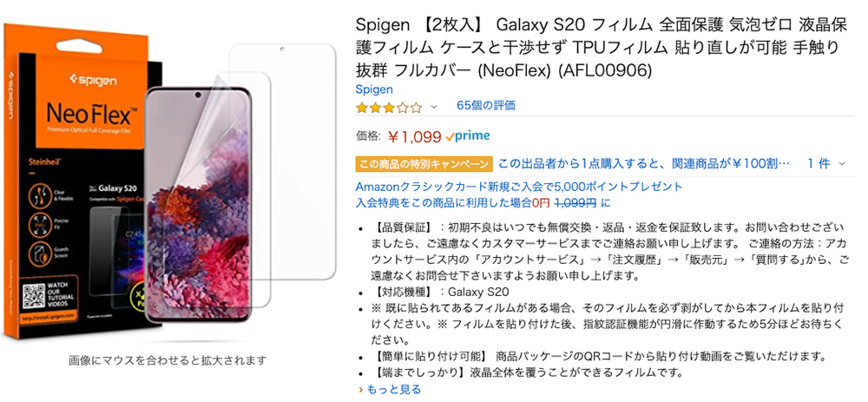Image resolution: width=868 pixels, height=402 pixels.
Task: Click the prime logo beside the price
Action: (468, 136)
